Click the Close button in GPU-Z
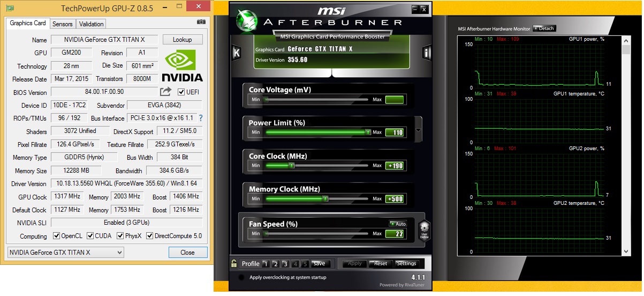 187,252
